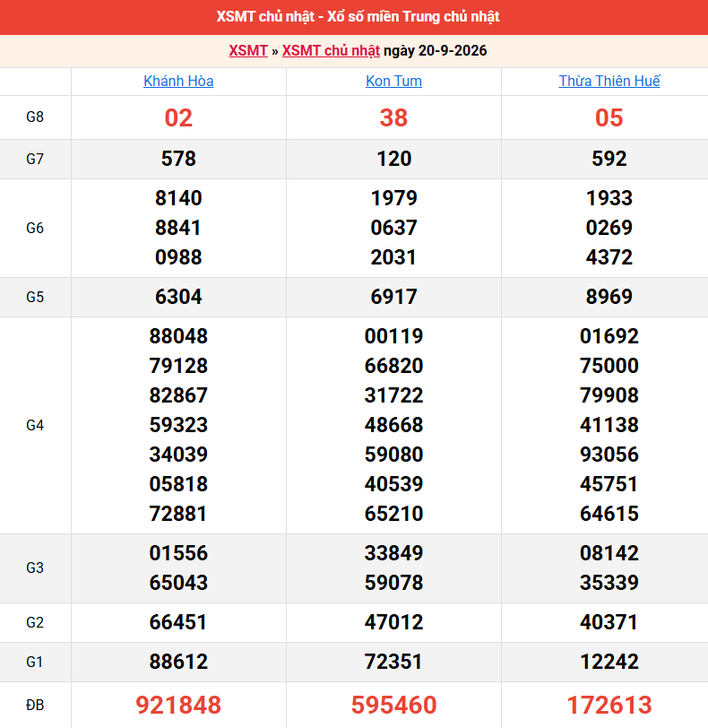Viewport: 708px width, 728px height.
Task: Click G4 result 75000
Action: click(609, 367)
